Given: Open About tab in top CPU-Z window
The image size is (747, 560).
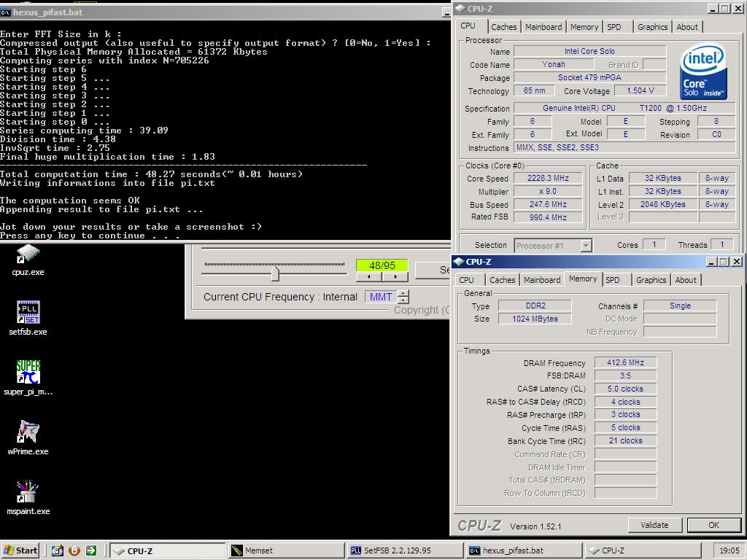Looking at the screenshot, I should point(687,27).
